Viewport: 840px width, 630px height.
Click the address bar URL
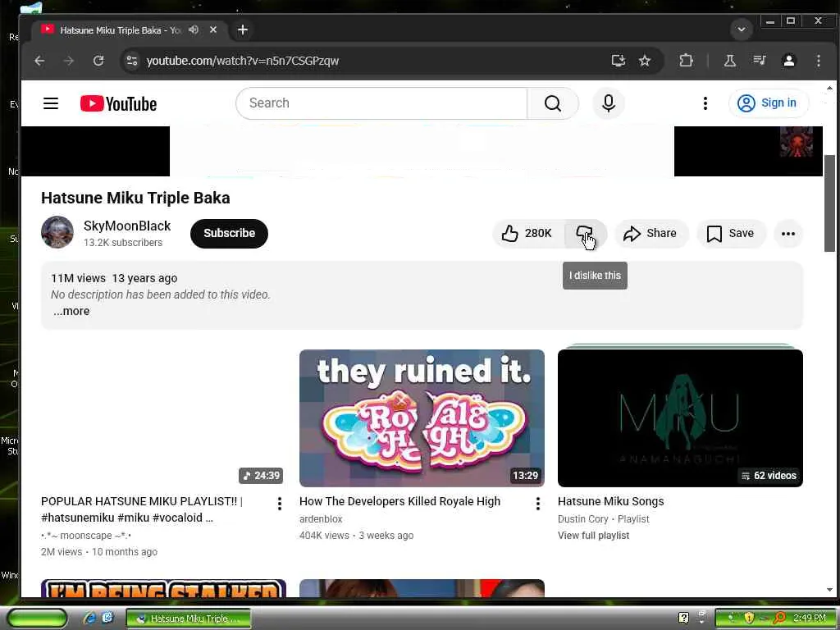(x=243, y=61)
